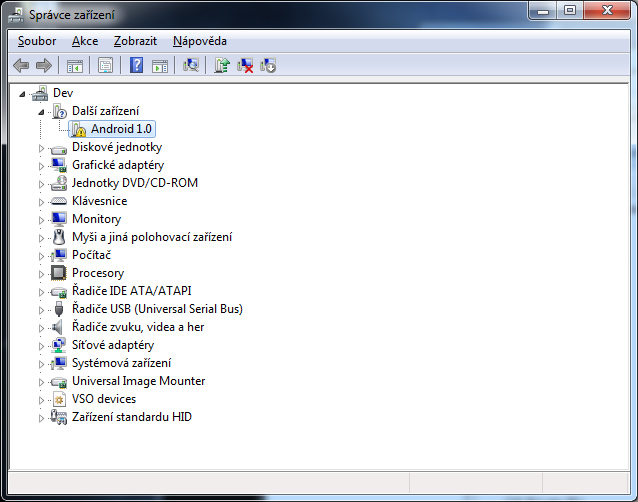
Task: Click the Dev computer root icon
Action: pos(40,93)
